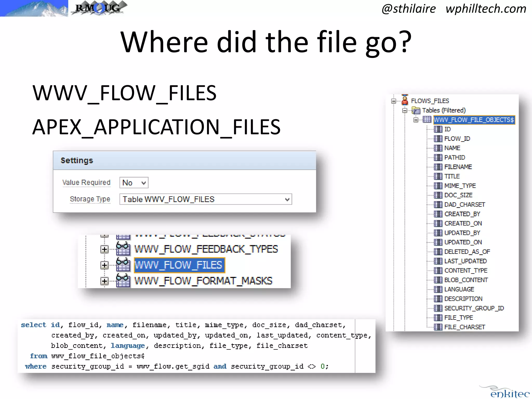532x399 pixels.
Task: Select the WWV_FLOW_FEEDBACK_TYPES tree label
Action: tap(206, 249)
